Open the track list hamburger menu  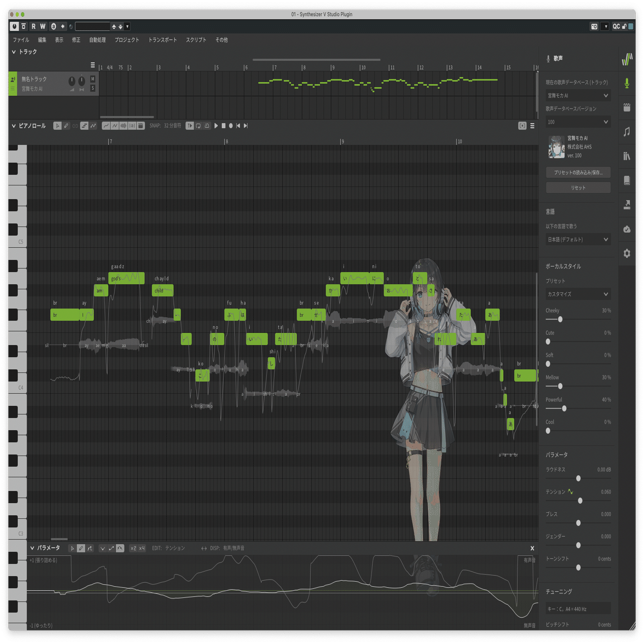[93, 65]
